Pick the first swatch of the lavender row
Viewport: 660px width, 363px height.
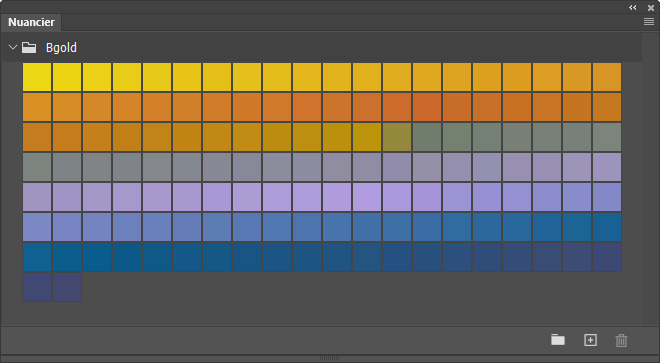(37, 197)
